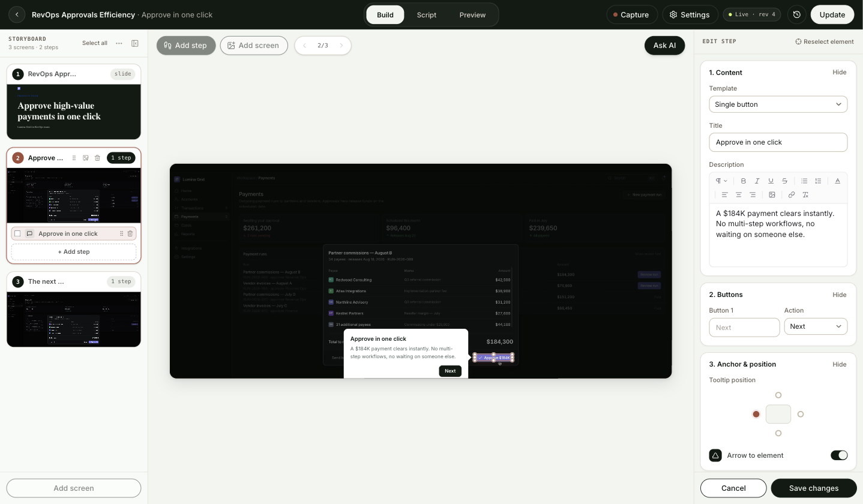
Task: Insert a bulleted list in description
Action: click(804, 181)
